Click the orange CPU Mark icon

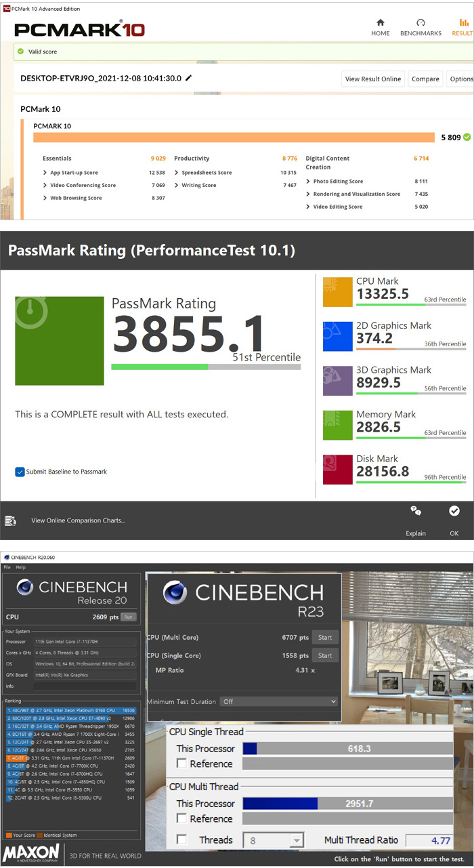pos(337,292)
